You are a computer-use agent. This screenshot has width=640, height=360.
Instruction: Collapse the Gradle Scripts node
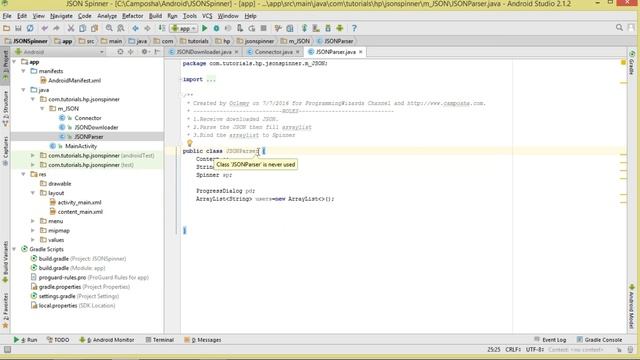pos(15,249)
